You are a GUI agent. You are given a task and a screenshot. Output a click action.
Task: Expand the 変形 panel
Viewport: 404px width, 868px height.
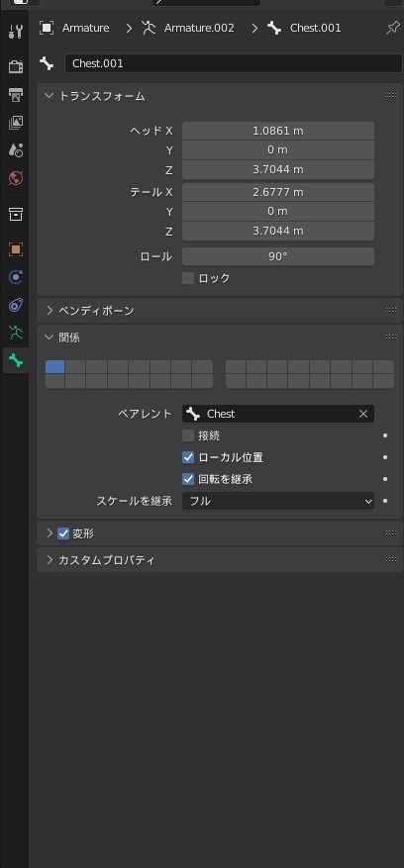tap(49, 533)
